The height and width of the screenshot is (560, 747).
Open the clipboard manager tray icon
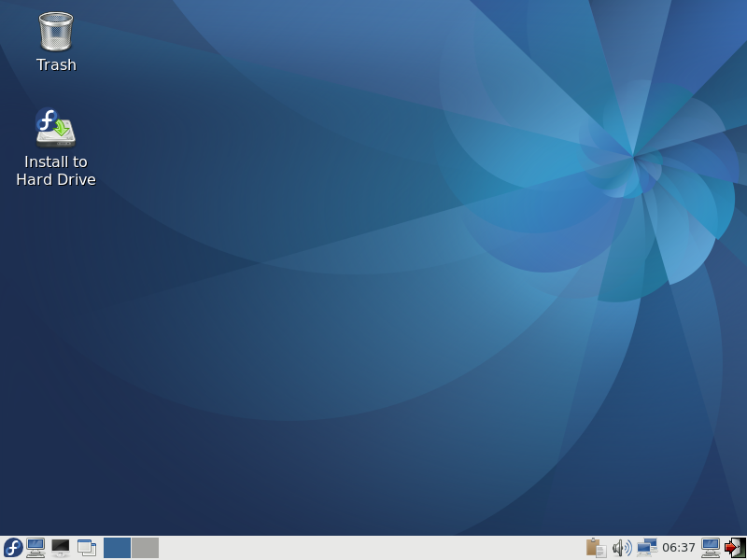point(596,548)
